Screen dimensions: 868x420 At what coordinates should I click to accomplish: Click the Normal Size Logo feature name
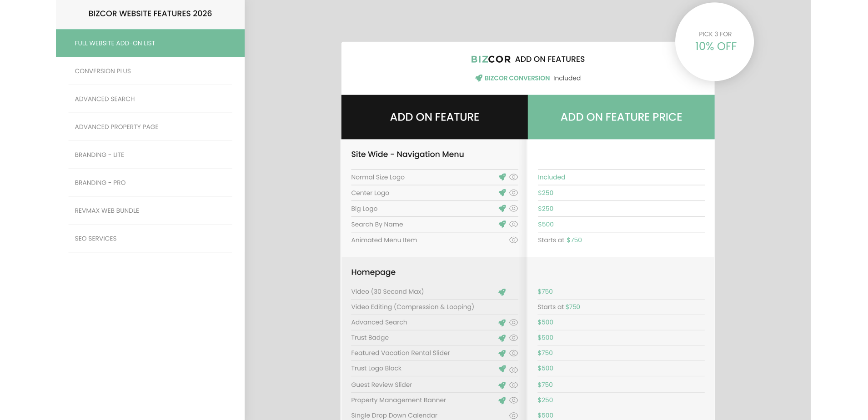coord(378,177)
